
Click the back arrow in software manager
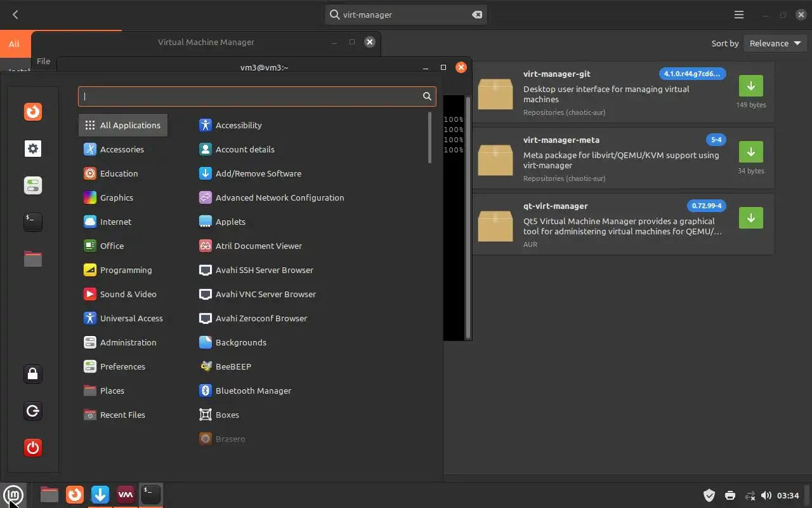point(15,15)
